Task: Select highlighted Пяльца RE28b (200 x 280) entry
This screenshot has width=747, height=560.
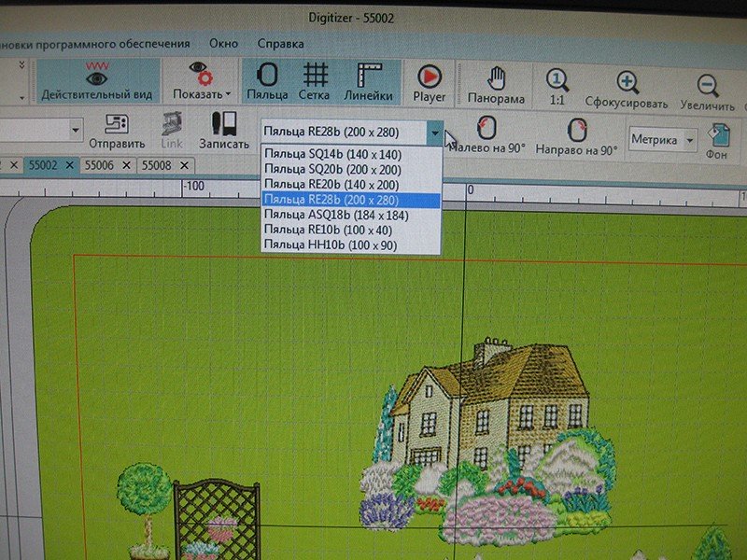Action: (352, 200)
